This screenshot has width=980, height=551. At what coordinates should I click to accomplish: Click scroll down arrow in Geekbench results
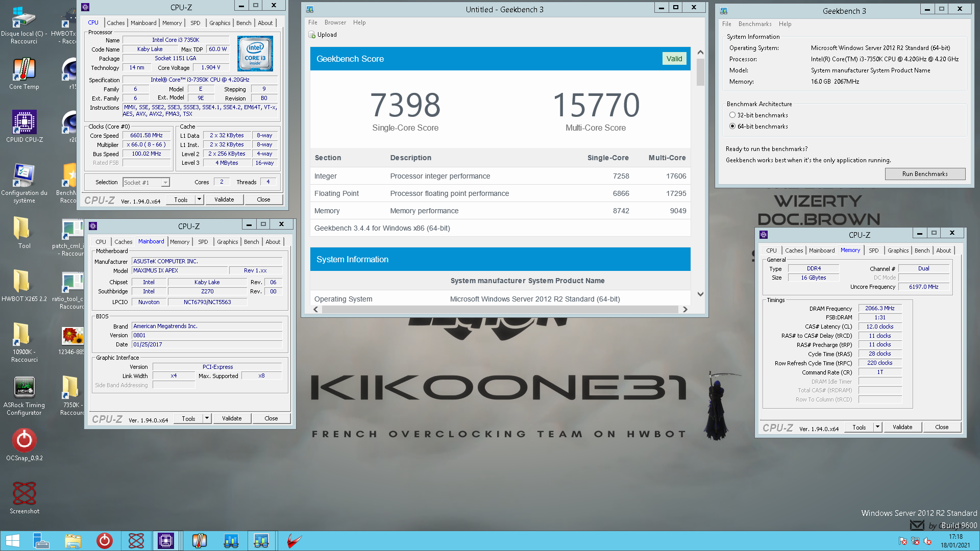point(700,294)
